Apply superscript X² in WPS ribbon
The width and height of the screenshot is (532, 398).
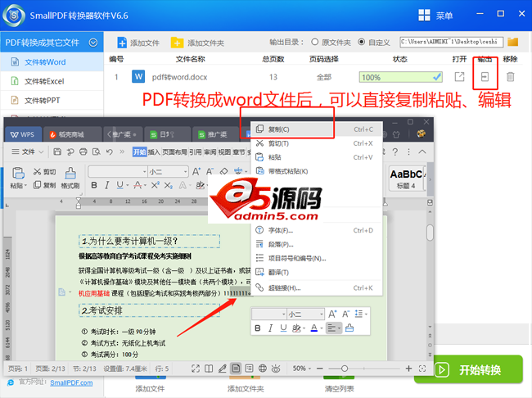pos(155,185)
